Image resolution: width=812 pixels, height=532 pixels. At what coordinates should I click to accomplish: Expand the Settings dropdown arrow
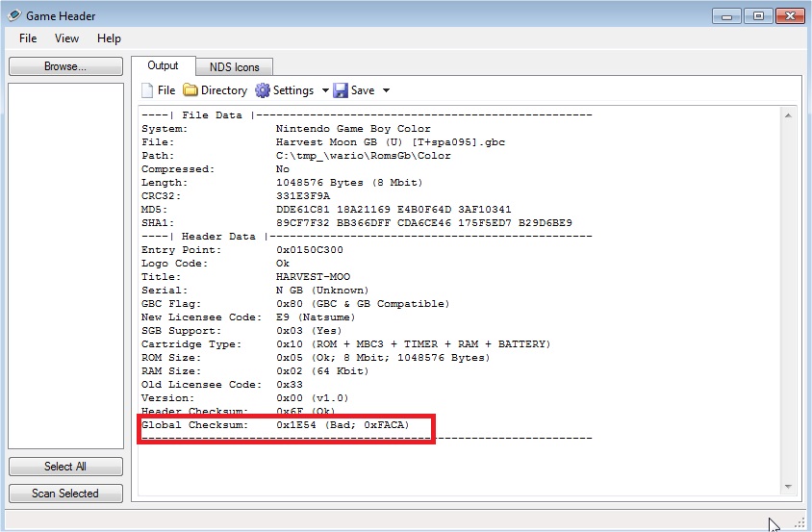click(x=325, y=90)
